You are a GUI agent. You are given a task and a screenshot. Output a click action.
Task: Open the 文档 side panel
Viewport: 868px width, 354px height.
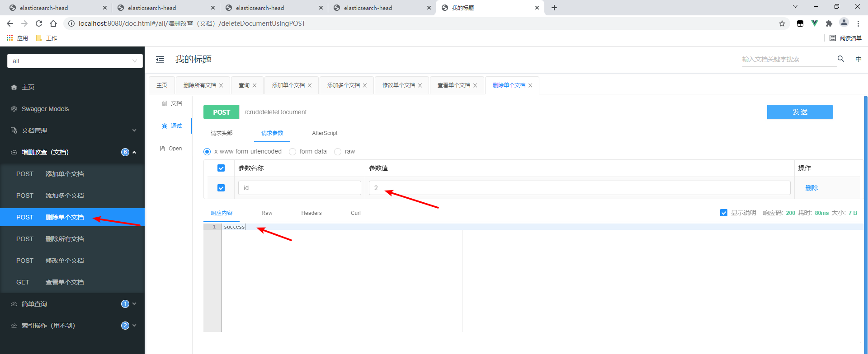pyautogui.click(x=172, y=103)
